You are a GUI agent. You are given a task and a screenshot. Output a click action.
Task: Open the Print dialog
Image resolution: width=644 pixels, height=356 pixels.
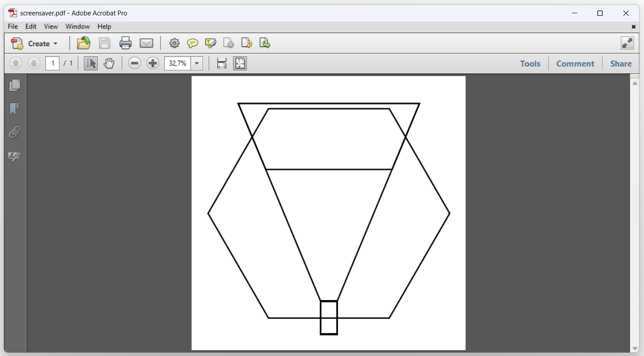click(x=125, y=43)
